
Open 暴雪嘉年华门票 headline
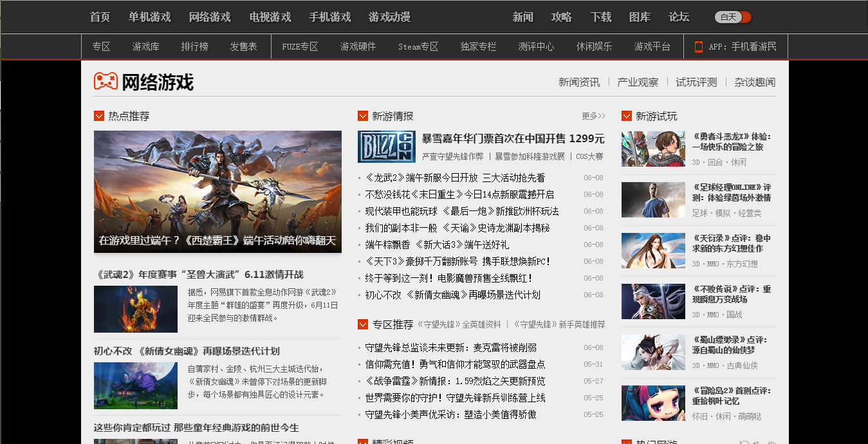(513, 138)
